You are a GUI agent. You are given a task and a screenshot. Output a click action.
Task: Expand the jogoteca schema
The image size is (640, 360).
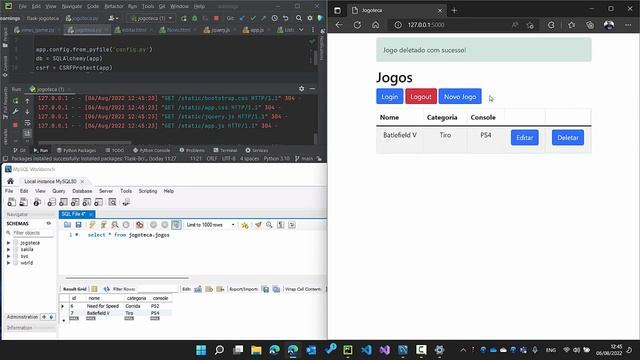coord(9,243)
